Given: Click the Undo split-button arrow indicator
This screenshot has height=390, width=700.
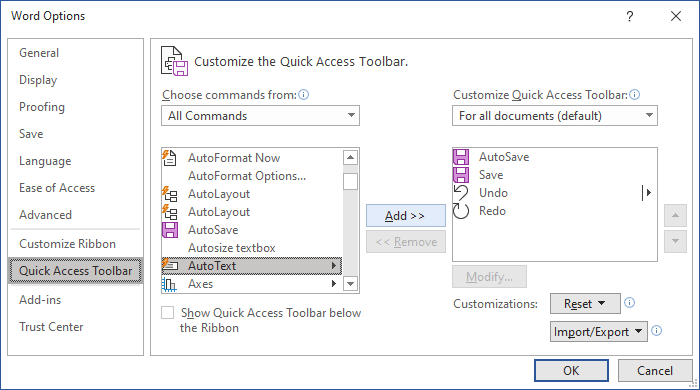Looking at the screenshot, I should tap(646, 193).
